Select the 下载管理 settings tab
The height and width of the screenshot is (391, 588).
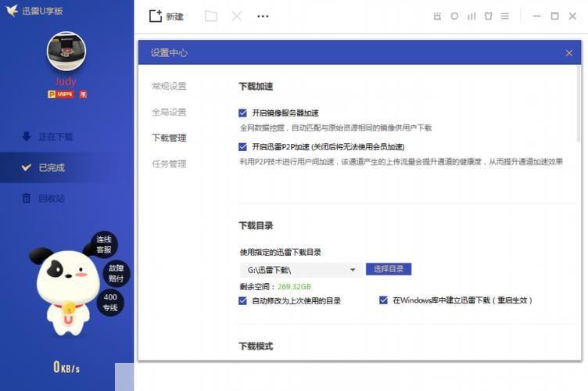click(x=169, y=138)
